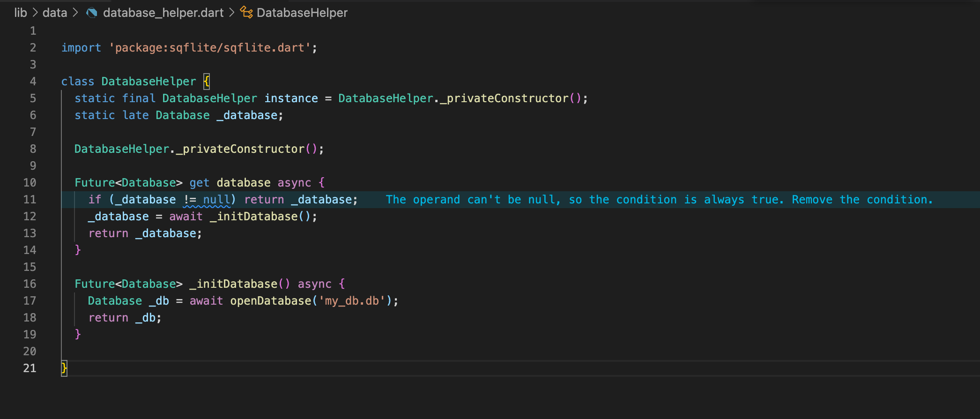
Task: Click '_privateConstructor()' on line 8
Action: pyautogui.click(x=246, y=149)
